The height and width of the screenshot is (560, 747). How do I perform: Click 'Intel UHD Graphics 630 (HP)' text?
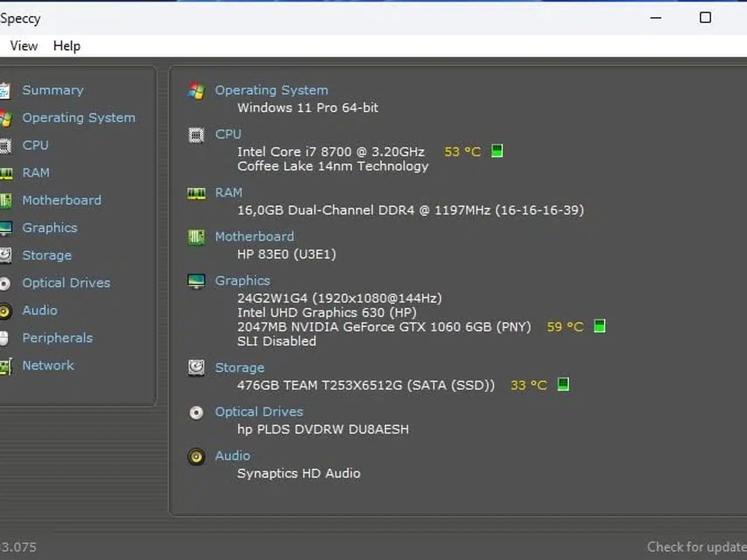(x=327, y=312)
